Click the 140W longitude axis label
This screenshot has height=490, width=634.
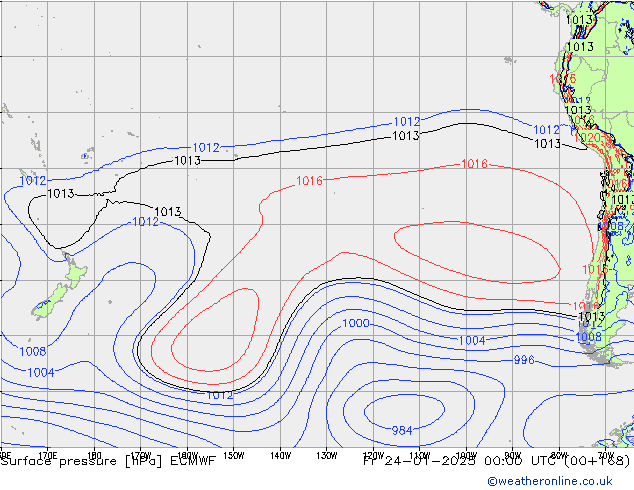(280, 455)
